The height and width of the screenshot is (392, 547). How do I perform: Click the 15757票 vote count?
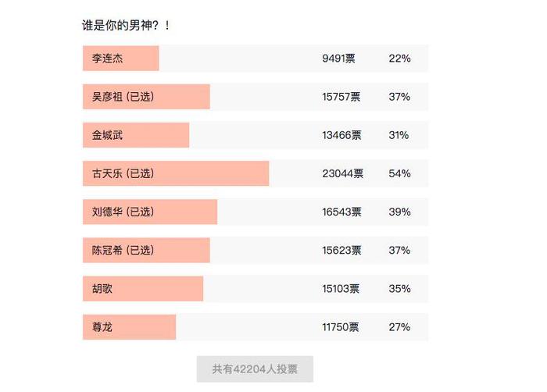coord(341,97)
